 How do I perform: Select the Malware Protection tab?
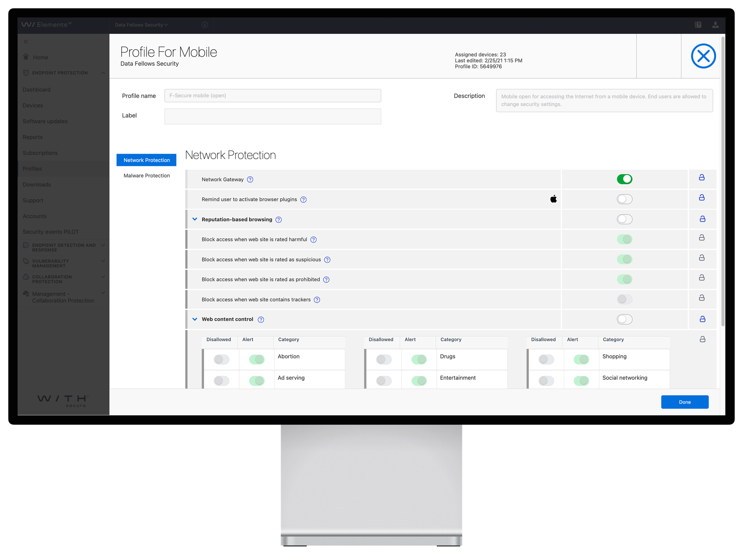click(x=146, y=175)
